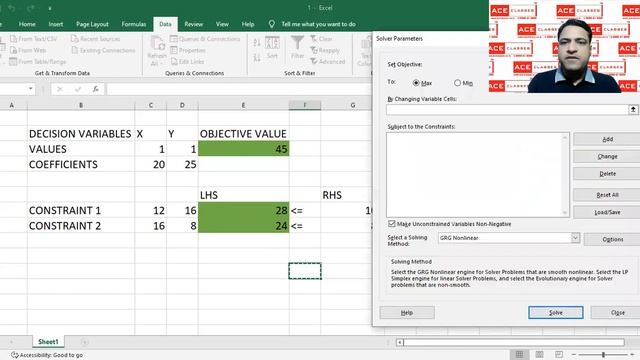Switch to Page Layout tab

(x=92, y=24)
